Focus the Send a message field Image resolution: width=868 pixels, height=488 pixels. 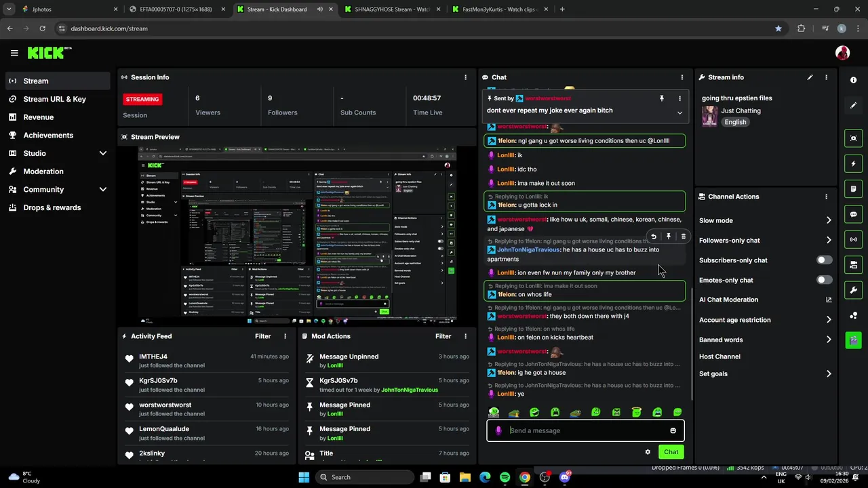pos(586,430)
